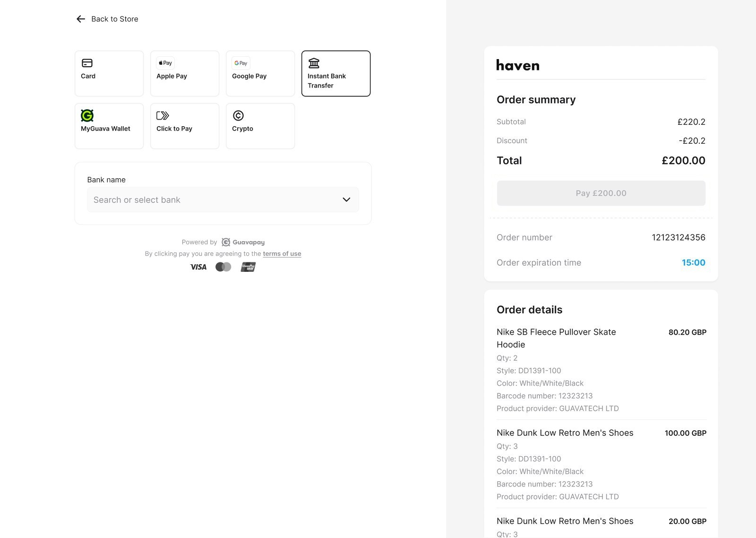Click the £220.2 subtotal value
Image resolution: width=756 pixels, height=538 pixels.
click(691, 122)
